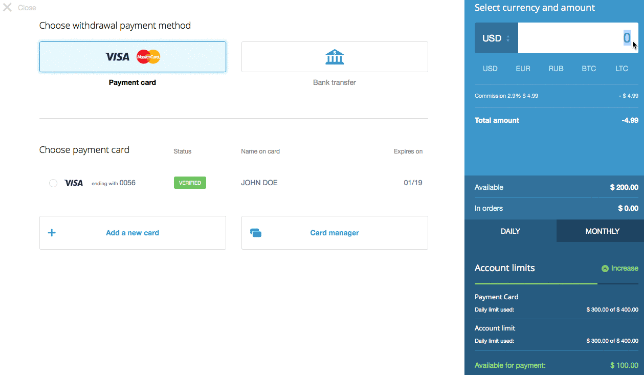Screen dimensions: 644x375
Task: Click the name JOHN DOE
Action: [259, 182]
